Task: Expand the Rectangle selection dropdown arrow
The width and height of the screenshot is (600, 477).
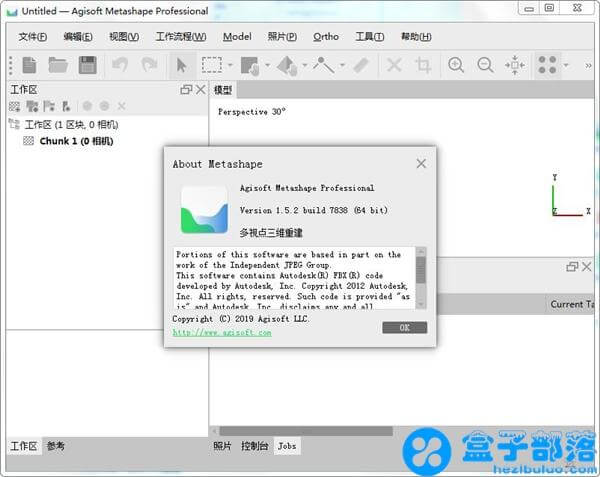Action: pos(230,65)
